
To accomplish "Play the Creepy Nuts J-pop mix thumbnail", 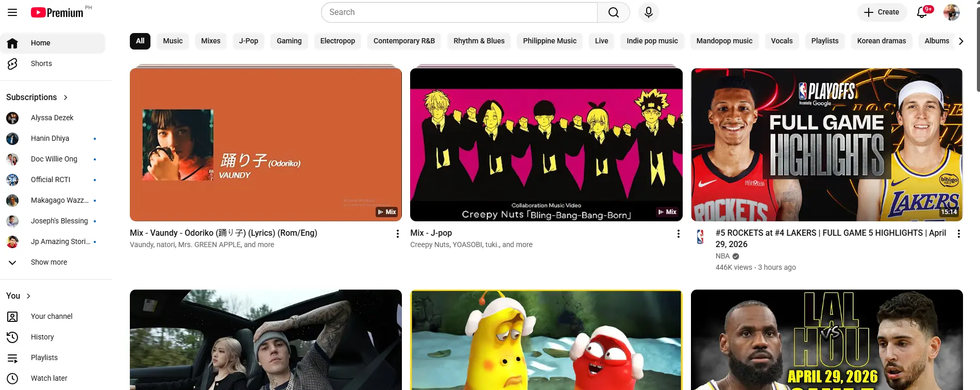I will 546,144.
